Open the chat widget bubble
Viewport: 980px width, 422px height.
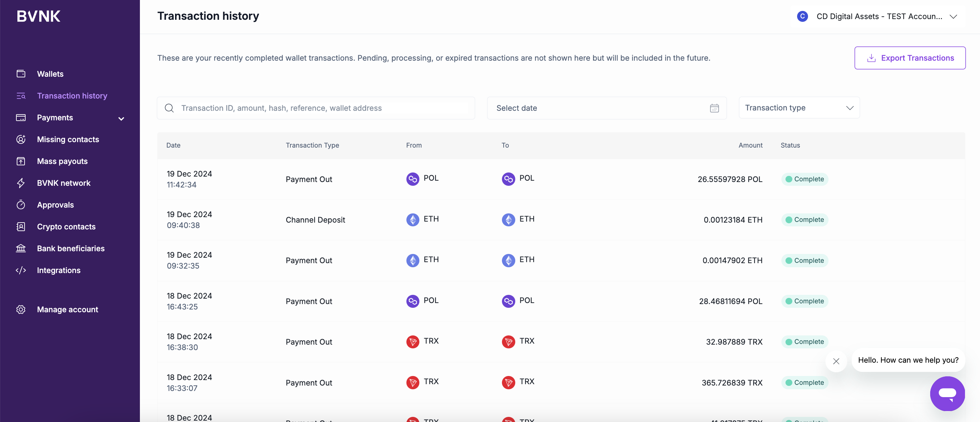947,393
